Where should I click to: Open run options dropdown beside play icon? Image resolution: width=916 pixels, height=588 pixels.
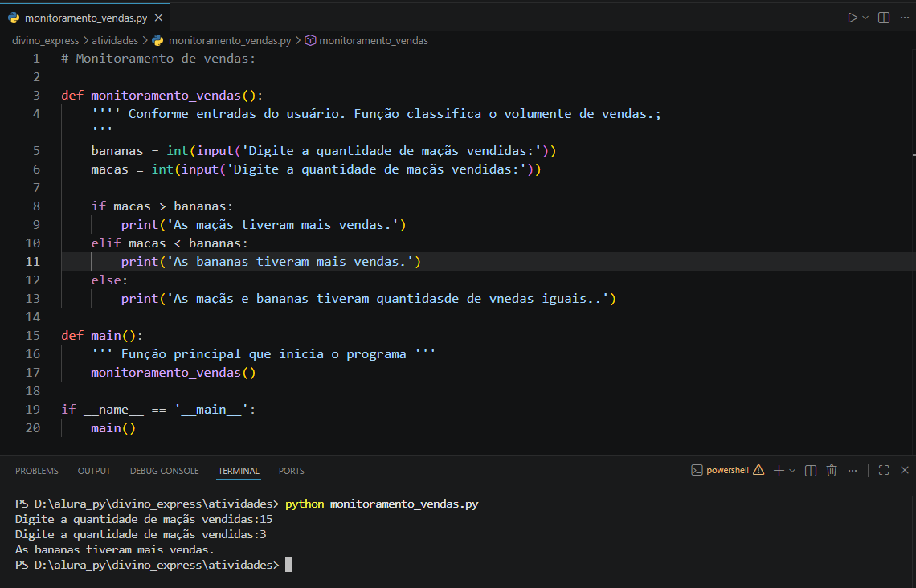point(865,18)
